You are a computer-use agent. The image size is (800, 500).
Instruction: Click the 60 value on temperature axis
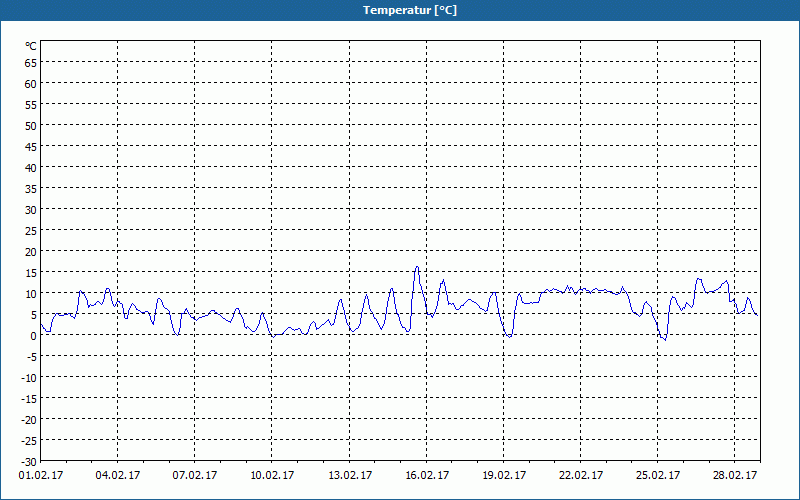point(31,83)
